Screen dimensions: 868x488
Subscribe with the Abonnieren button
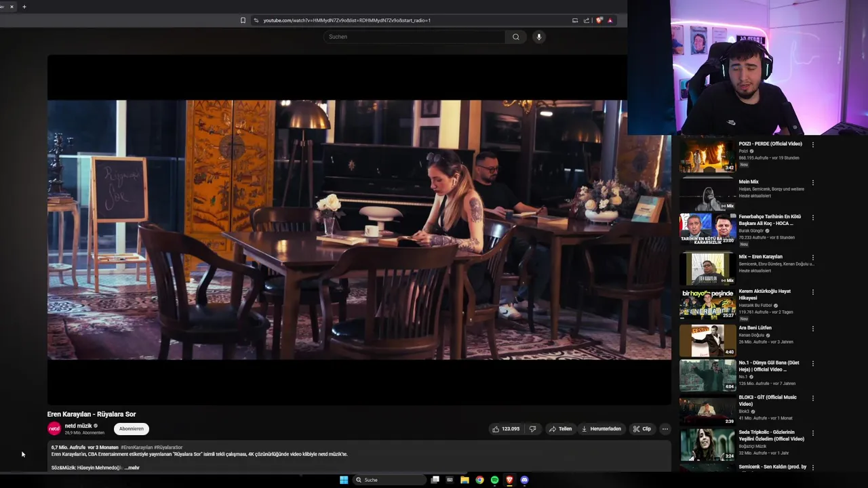tap(131, 429)
